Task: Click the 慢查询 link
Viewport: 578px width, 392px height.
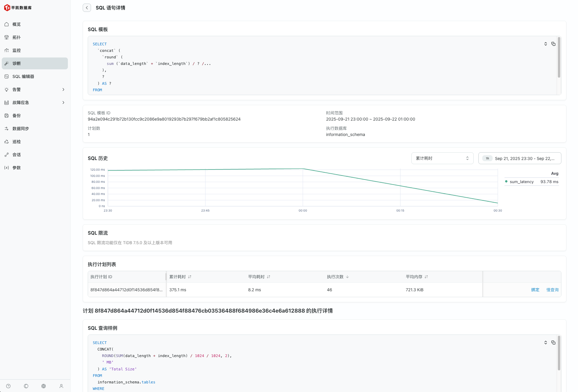Action: 552,290
